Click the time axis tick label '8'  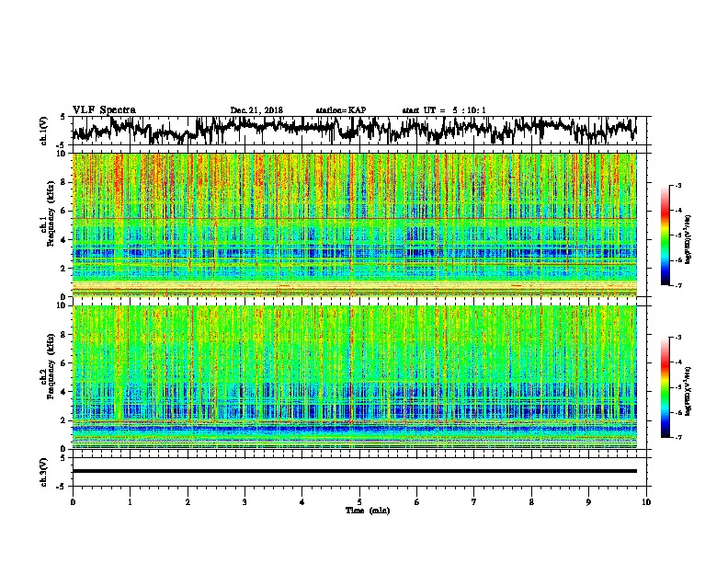(x=531, y=502)
